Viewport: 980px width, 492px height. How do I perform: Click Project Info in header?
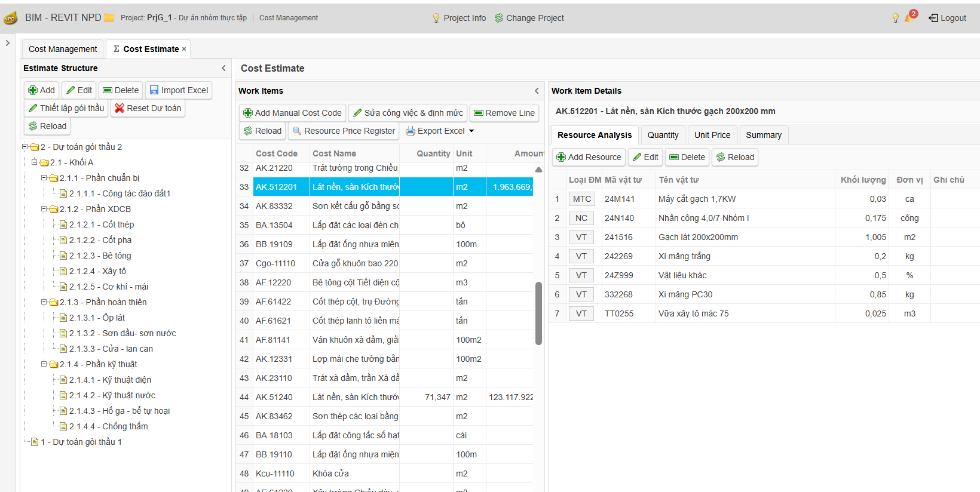[x=459, y=18]
